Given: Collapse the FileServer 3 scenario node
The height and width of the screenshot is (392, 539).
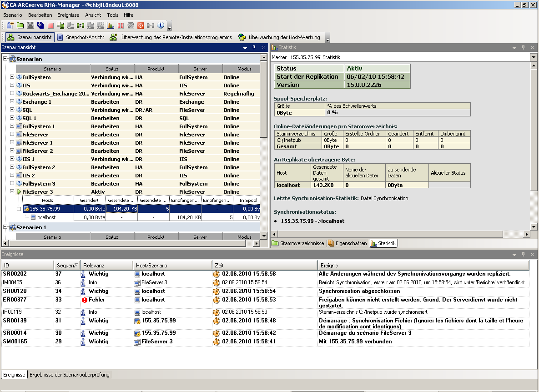Looking at the screenshot, I should pyautogui.click(x=12, y=192).
